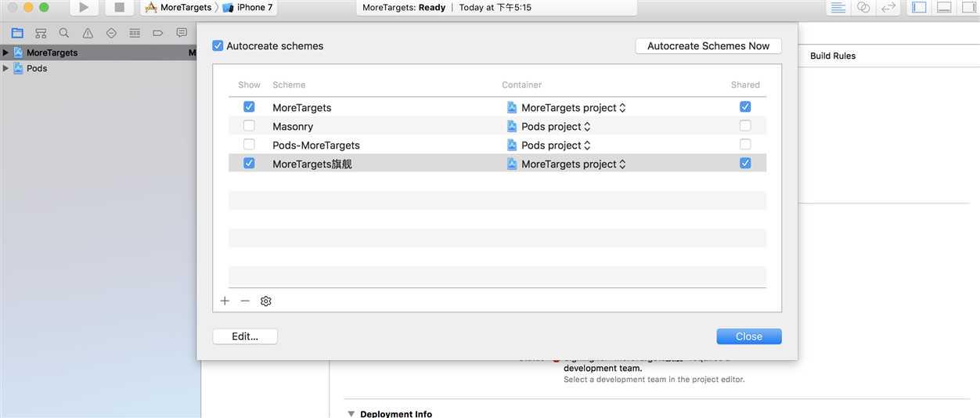Add a new scheme with plus button
The width and height of the screenshot is (980, 418).
click(x=225, y=301)
